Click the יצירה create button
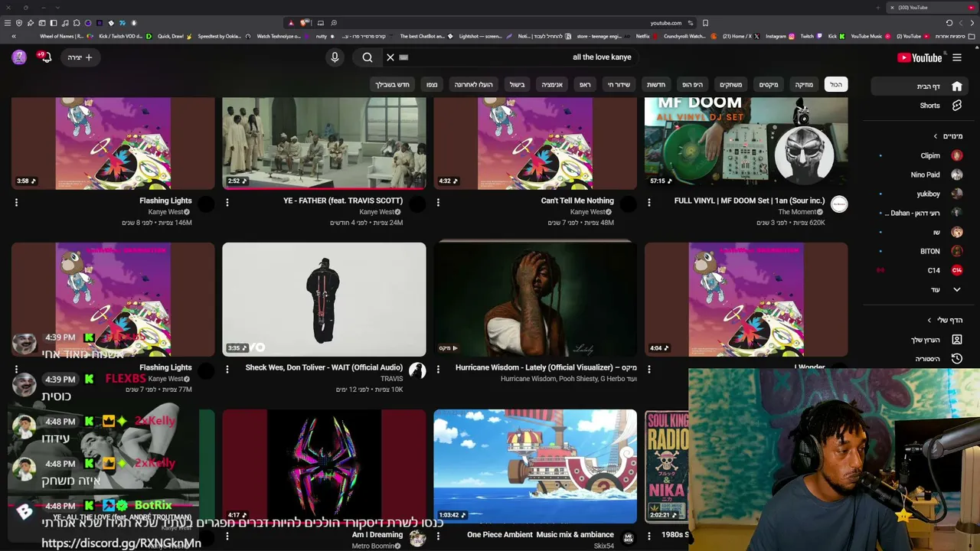980x551 pixels. coord(80,57)
